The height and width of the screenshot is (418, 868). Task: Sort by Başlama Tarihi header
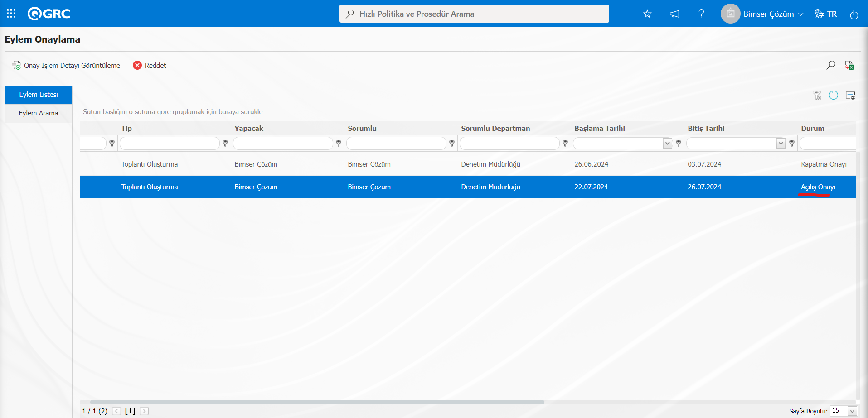coord(600,129)
